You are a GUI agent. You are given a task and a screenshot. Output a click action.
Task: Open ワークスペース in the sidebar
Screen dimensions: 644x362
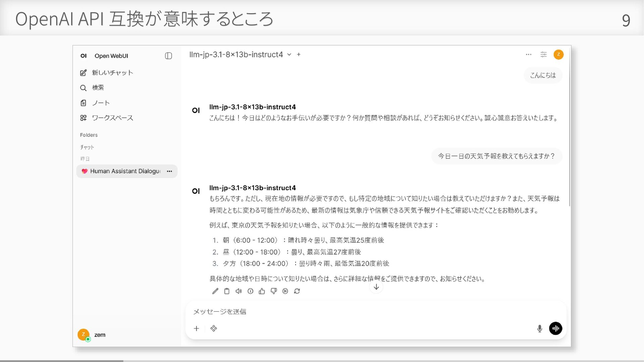112,118
